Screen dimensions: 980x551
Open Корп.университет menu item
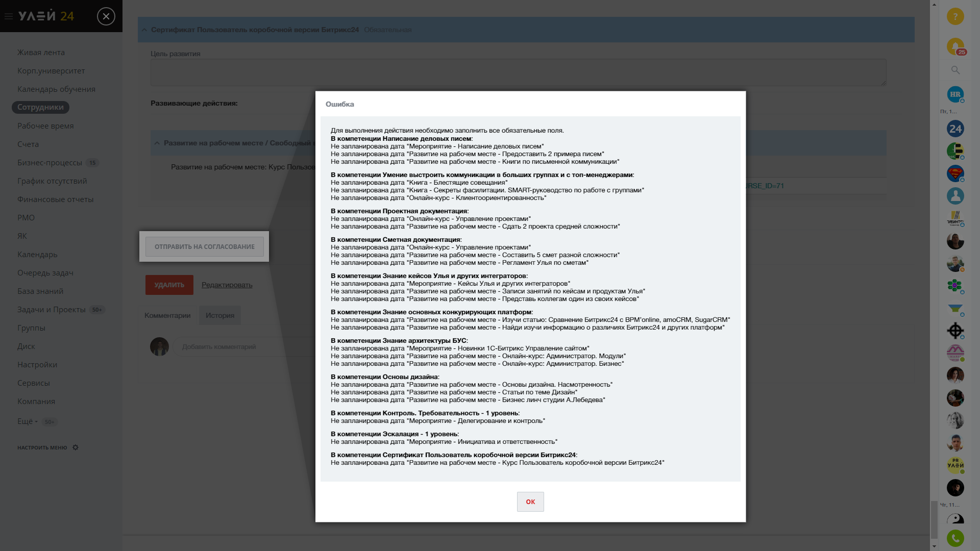(51, 71)
